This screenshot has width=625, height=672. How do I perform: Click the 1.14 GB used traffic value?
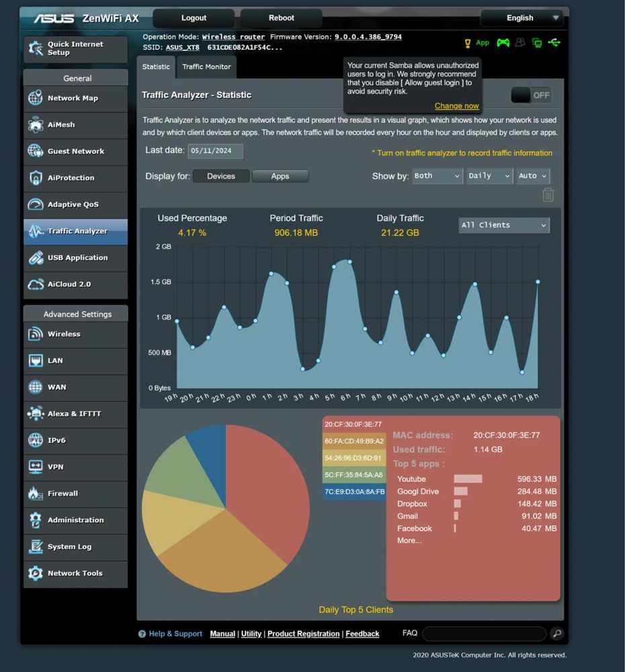click(x=488, y=449)
